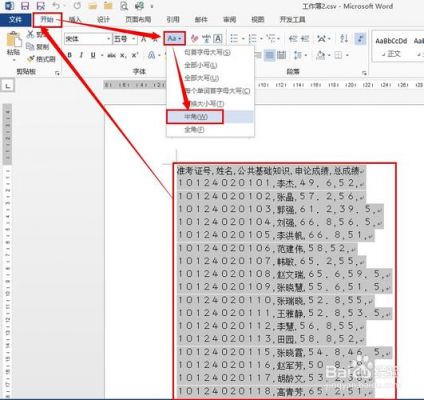
Task: Switch to the 引用 ribbon tab
Action: (x=173, y=20)
